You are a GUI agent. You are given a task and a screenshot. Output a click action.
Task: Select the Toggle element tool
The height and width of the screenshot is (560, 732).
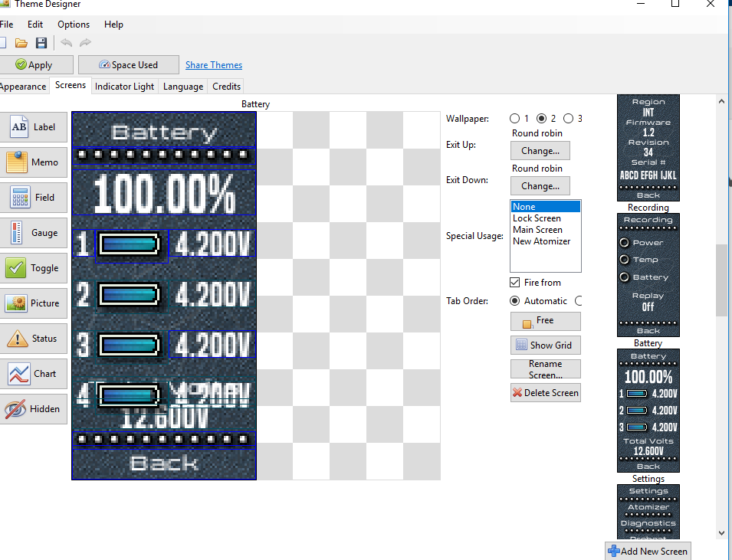click(x=33, y=268)
